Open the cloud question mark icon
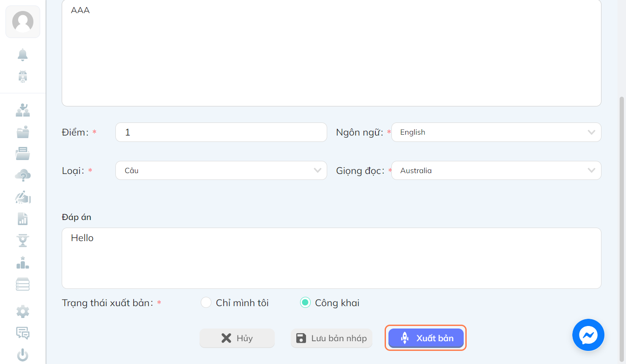This screenshot has width=626, height=364. (23, 175)
